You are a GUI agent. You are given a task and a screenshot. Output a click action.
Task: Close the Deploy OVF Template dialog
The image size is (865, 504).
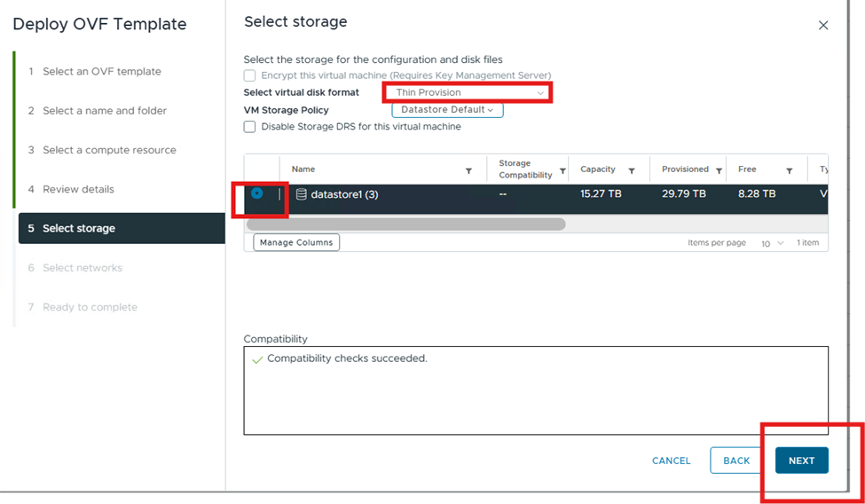click(823, 26)
